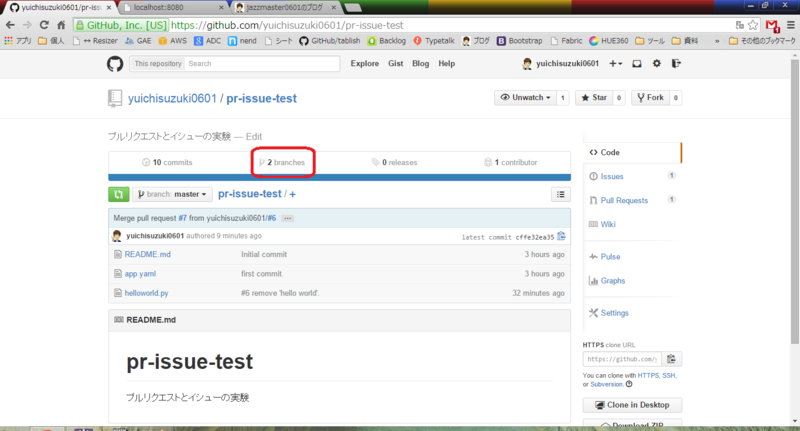Viewport: 800px width, 431px height.
Task: Click the browser back arrow
Action: click(10, 25)
